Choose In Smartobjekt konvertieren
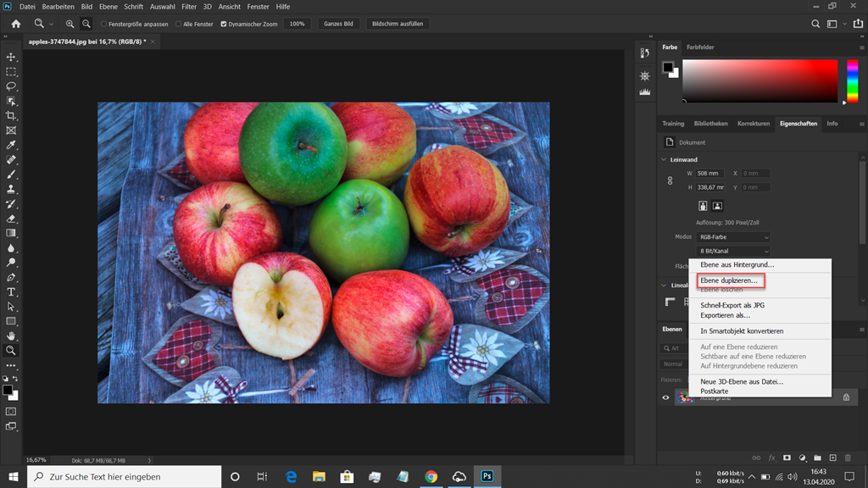The image size is (868, 488). tap(742, 331)
